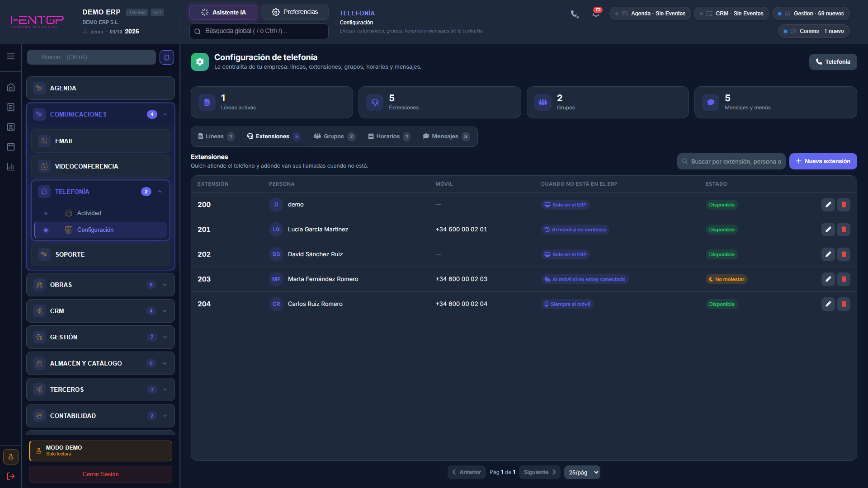Click the contacts icon in left rail

pyautogui.click(x=11, y=127)
